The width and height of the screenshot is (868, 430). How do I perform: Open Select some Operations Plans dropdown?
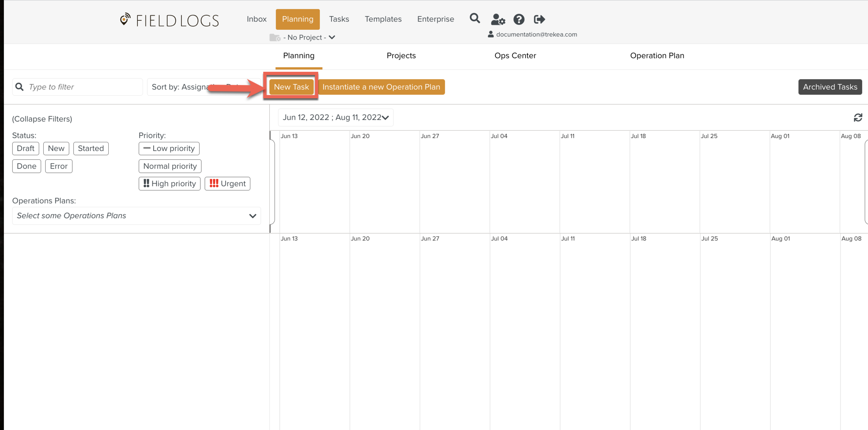pyautogui.click(x=136, y=216)
